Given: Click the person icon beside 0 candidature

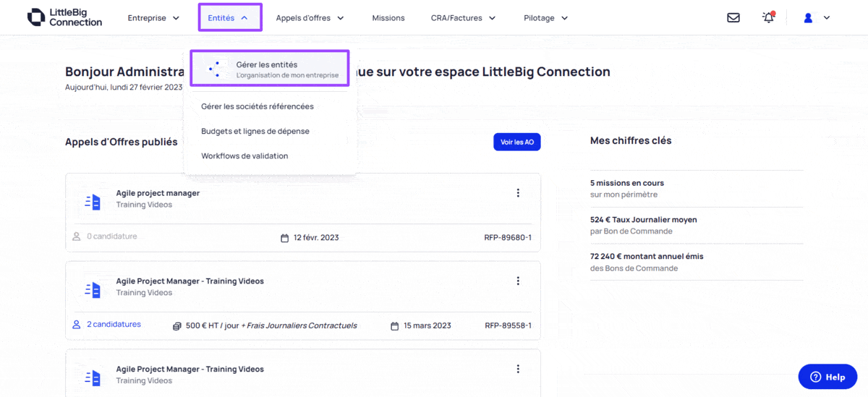Looking at the screenshot, I should click(77, 236).
